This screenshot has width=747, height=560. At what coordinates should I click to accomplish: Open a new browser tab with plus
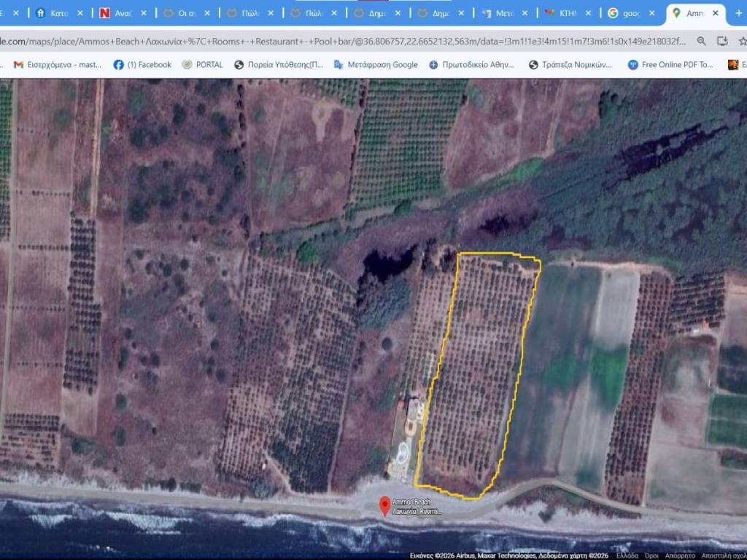tap(738, 13)
